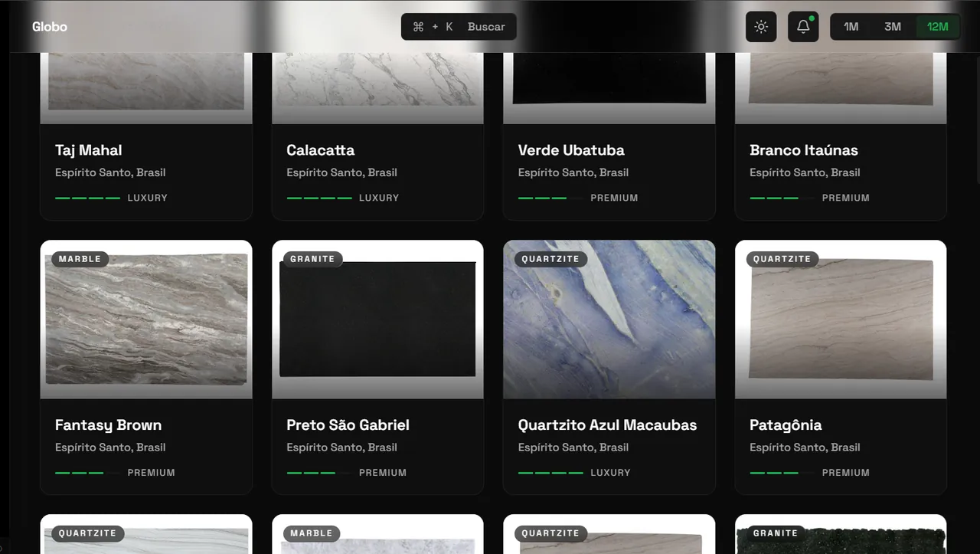Viewport: 980px width, 554px height.
Task: Click Taj Mahal's green rating bar
Action: [88, 198]
